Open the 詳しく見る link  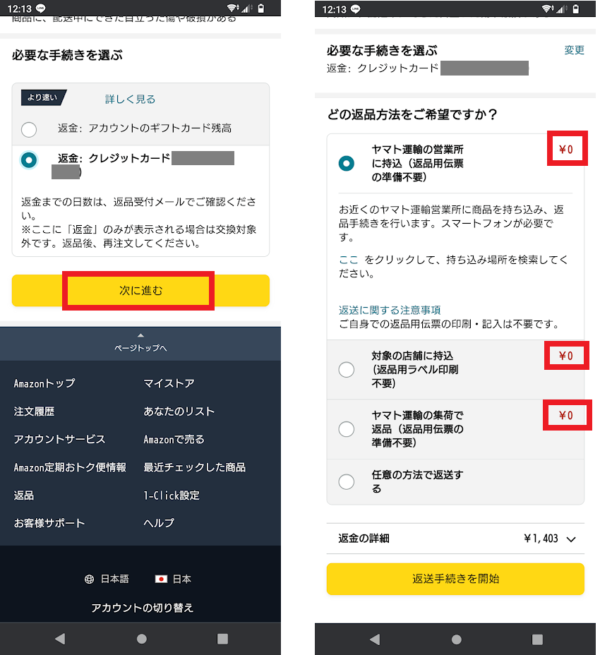[x=130, y=99]
